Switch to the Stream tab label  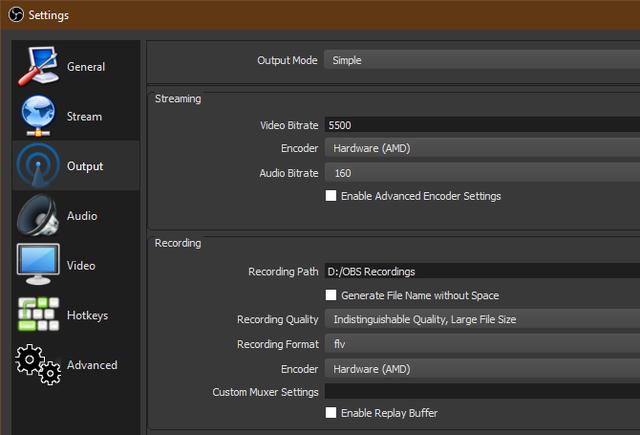[84, 117]
